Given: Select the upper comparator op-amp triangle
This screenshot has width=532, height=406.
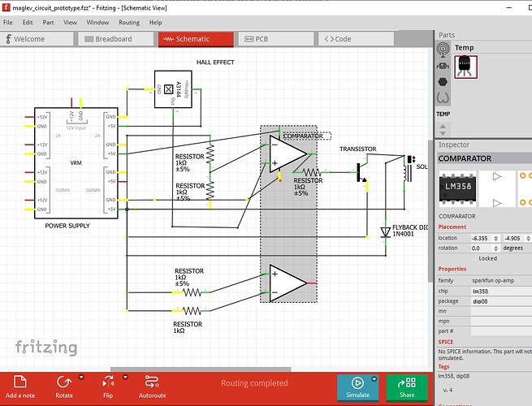Looking at the screenshot, I should coord(288,154).
